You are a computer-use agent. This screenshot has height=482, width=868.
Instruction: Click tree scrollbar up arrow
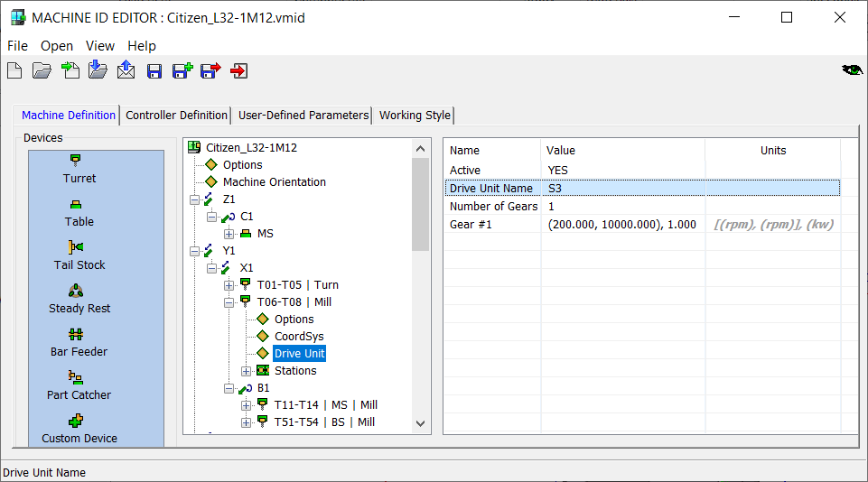420,149
